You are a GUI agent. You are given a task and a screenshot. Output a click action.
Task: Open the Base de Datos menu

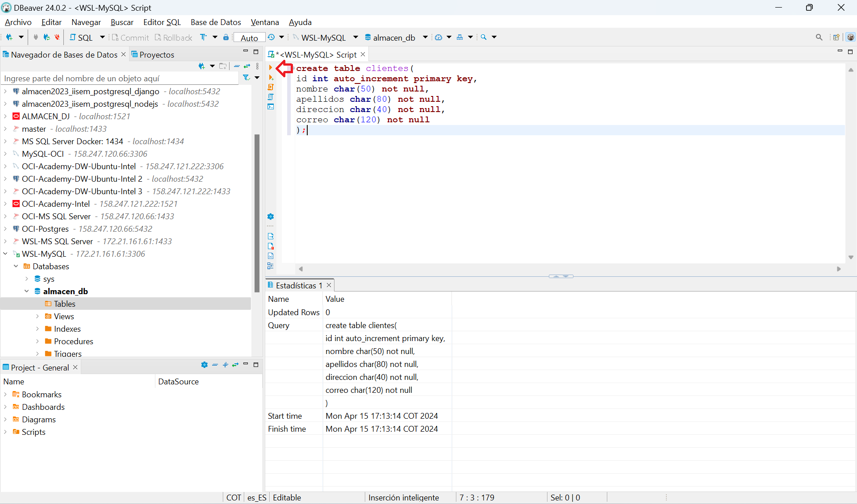point(216,22)
